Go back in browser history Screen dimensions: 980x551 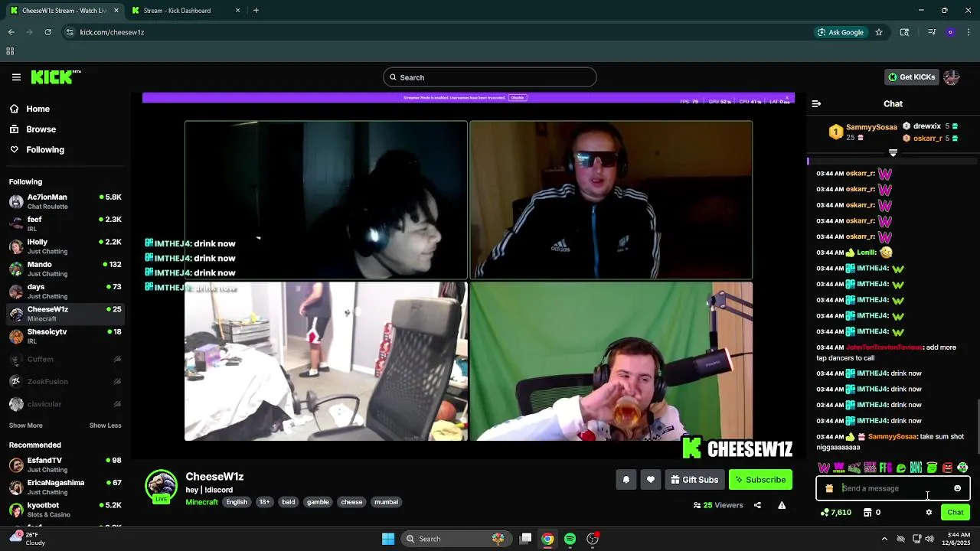coord(11,32)
